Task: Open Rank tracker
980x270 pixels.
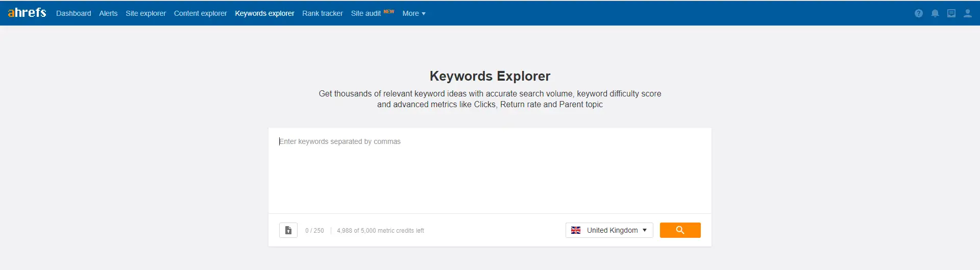Action: pyautogui.click(x=323, y=13)
